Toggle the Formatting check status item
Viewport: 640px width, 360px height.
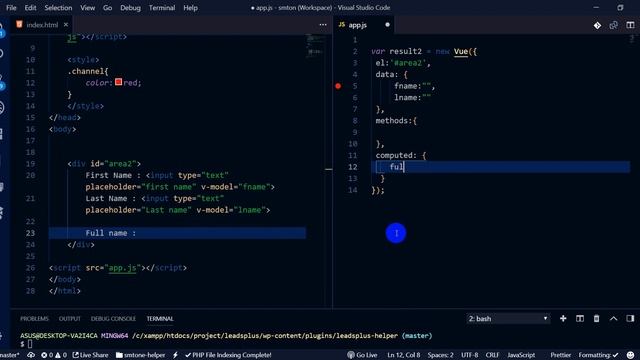(598, 355)
